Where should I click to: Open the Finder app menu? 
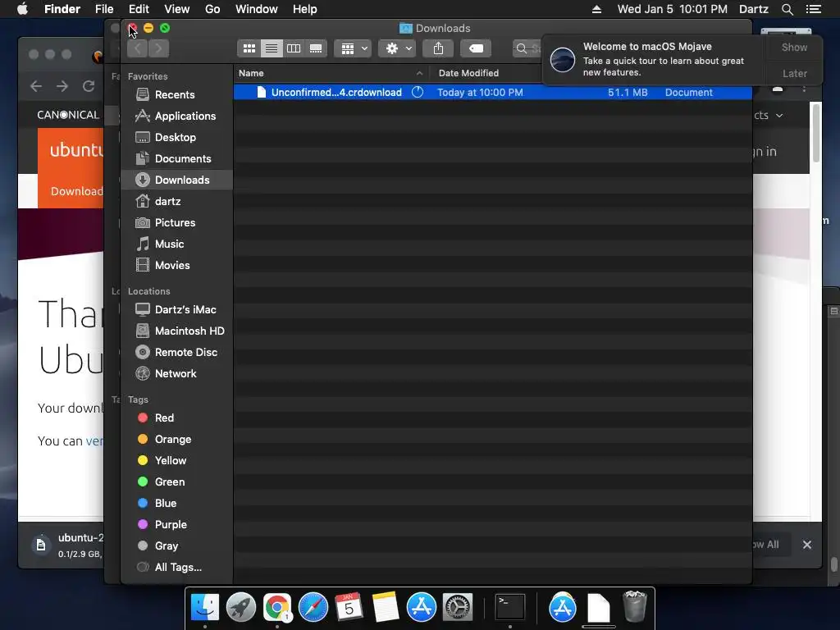point(62,9)
